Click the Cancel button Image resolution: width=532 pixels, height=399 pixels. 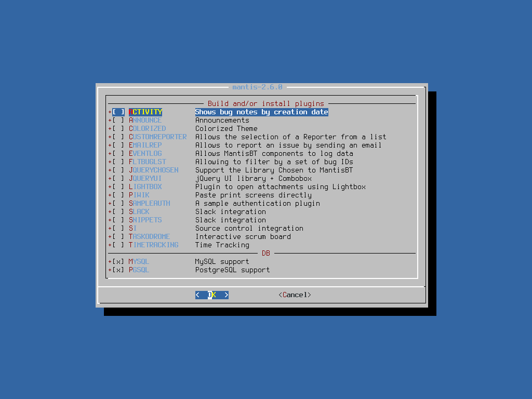295,295
